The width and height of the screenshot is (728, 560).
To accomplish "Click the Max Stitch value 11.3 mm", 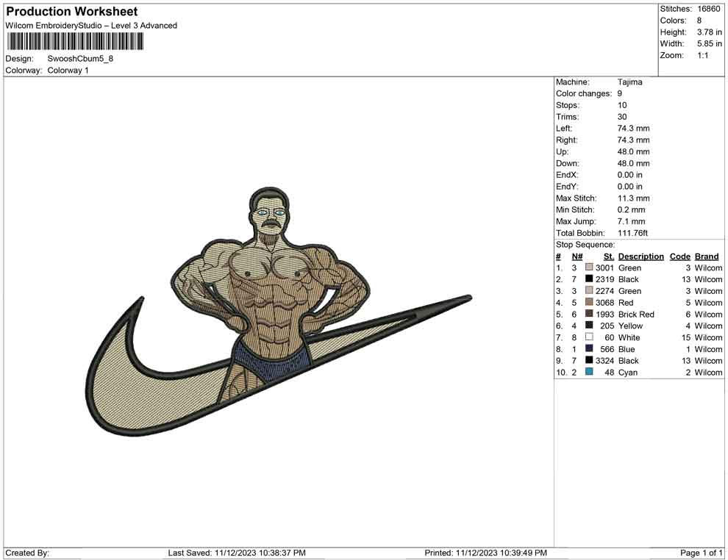I will pos(634,198).
